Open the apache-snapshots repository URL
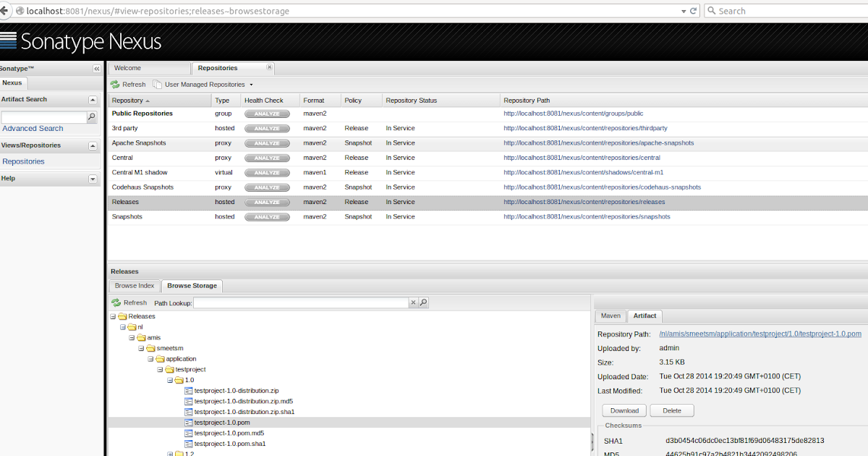Screen dimensions: 868x456 point(599,143)
